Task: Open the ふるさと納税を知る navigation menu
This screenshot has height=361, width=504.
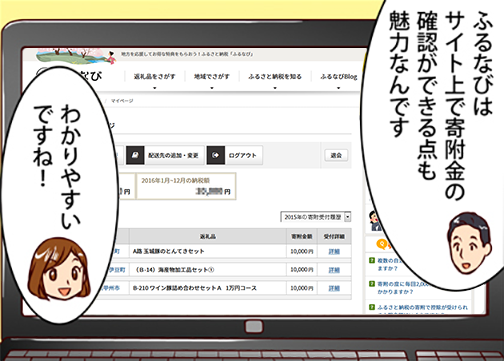Action: pos(275,77)
